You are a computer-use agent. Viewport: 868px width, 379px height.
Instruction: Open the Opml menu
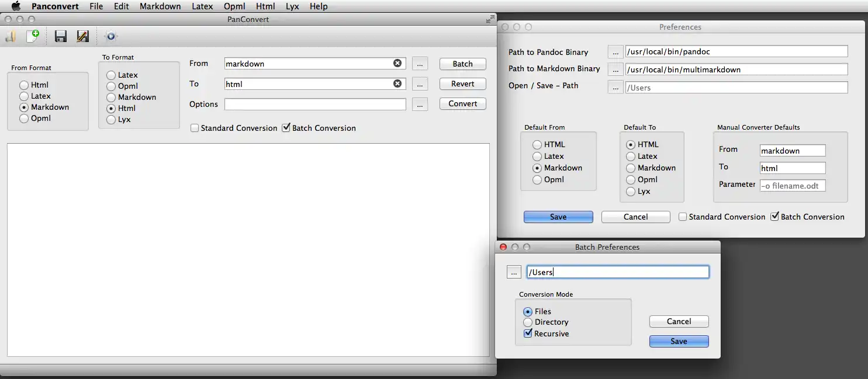pyautogui.click(x=234, y=6)
